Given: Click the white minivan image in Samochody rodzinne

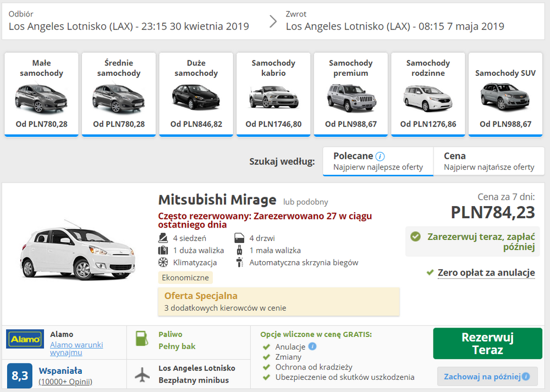Looking at the screenshot, I should pyautogui.click(x=428, y=98).
